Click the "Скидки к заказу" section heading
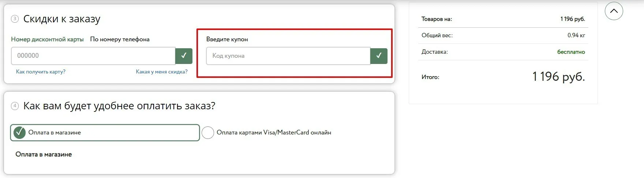The width and height of the screenshot is (644, 178). [61, 19]
